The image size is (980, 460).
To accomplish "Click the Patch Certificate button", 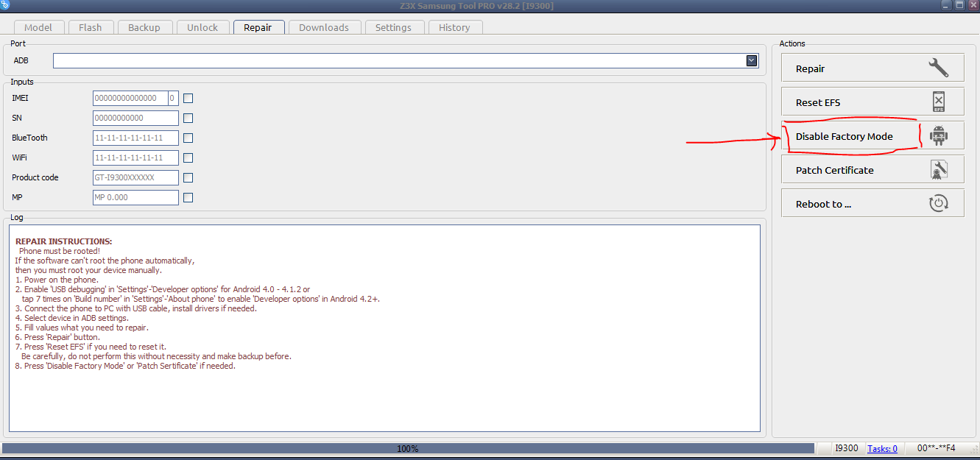I will 873,169.
